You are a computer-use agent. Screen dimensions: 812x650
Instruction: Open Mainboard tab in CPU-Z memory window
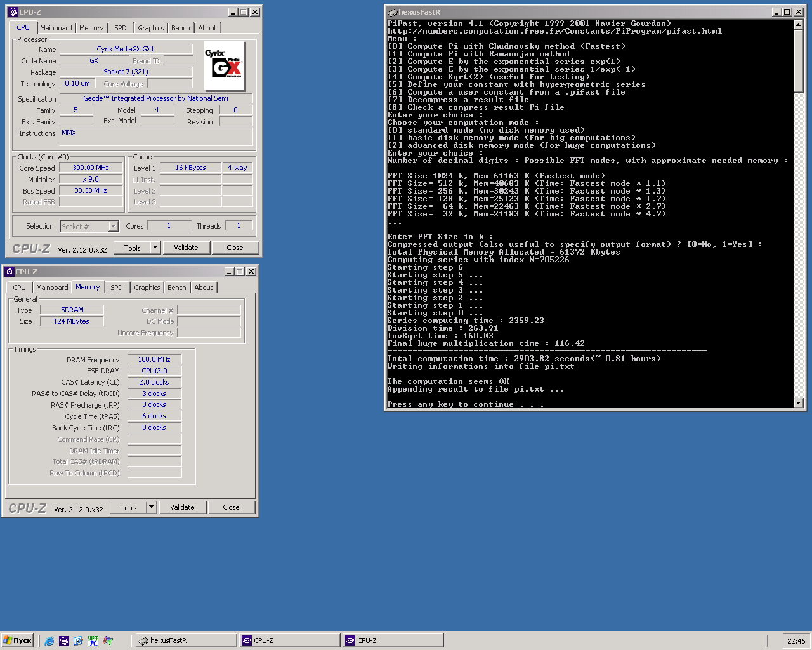tap(52, 288)
